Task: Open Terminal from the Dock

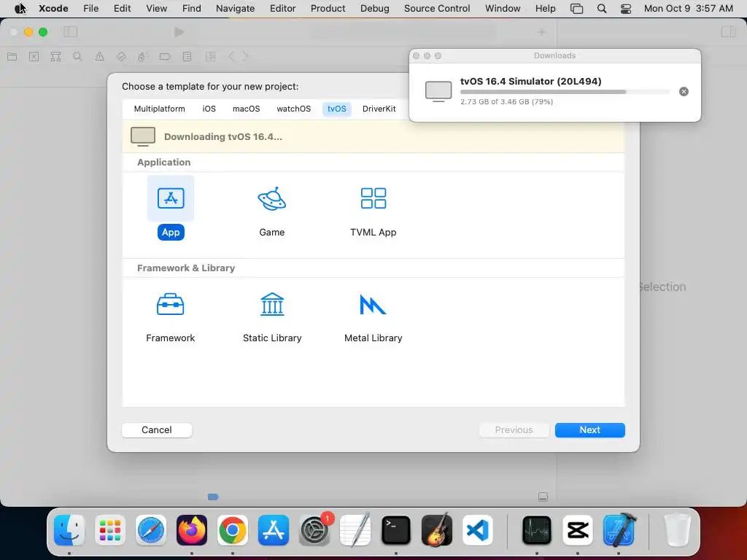Action: 396,530
